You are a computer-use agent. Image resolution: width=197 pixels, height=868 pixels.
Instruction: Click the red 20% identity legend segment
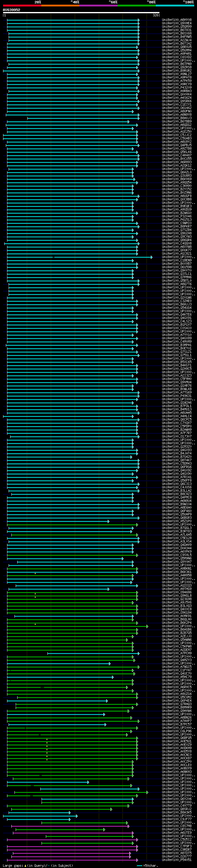(x=22, y=6)
